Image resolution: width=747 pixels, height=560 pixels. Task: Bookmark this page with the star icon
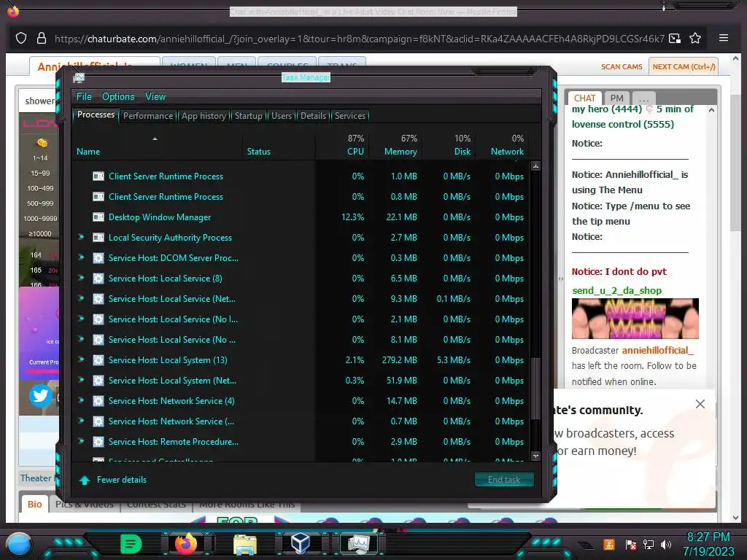(695, 38)
